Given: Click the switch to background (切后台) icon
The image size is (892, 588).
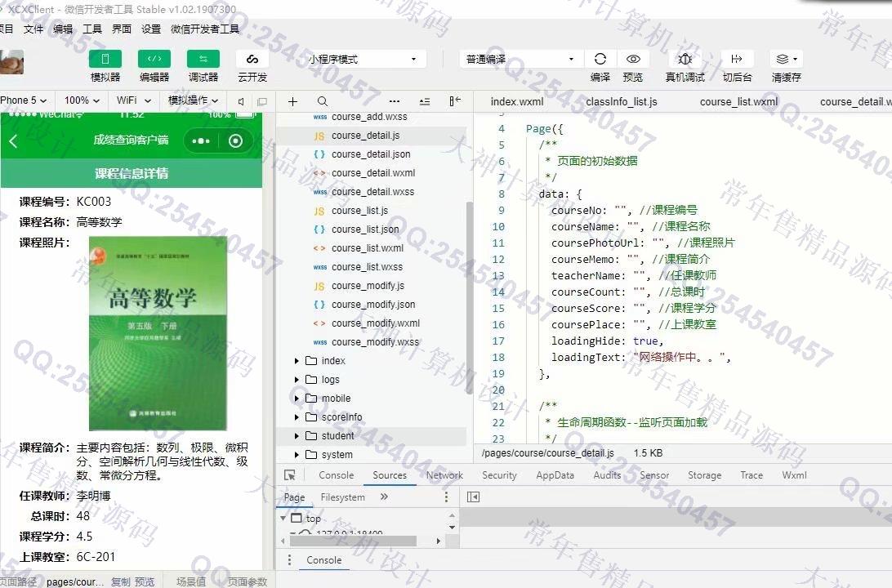Looking at the screenshot, I should 737,59.
